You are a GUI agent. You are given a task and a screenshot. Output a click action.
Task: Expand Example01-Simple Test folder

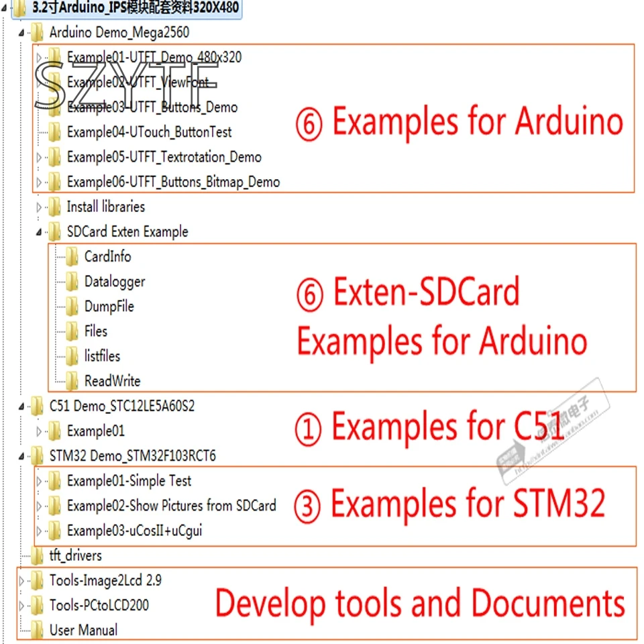(x=39, y=481)
